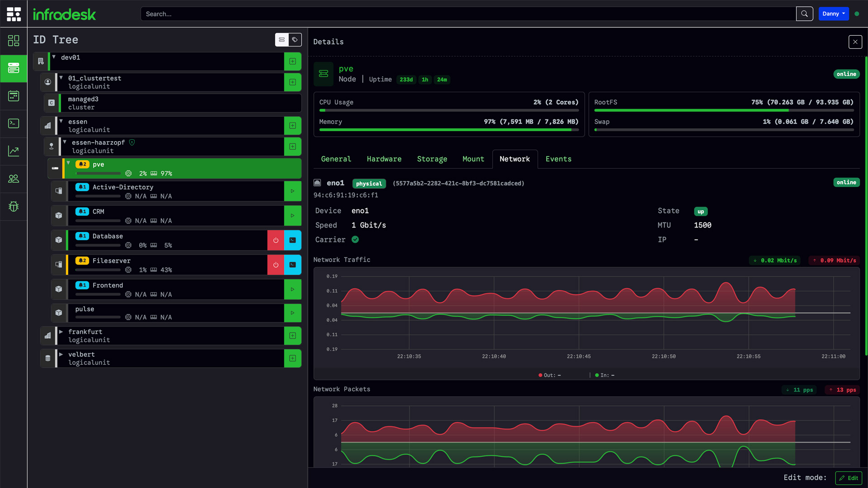Open console for the Fileserver VM
The width and height of the screenshot is (868, 488).
point(292,265)
